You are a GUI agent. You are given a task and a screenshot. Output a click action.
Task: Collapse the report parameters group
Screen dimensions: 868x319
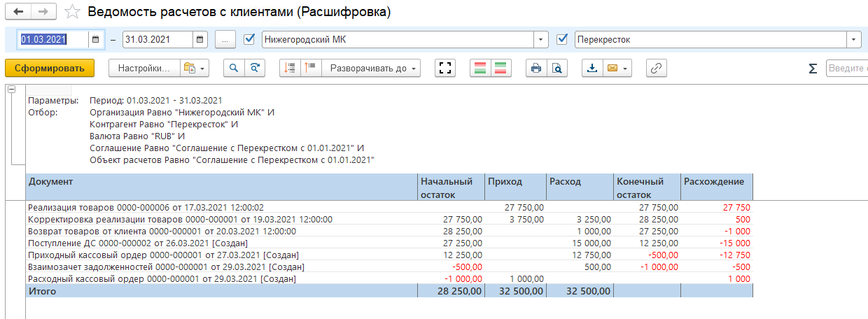[11, 90]
